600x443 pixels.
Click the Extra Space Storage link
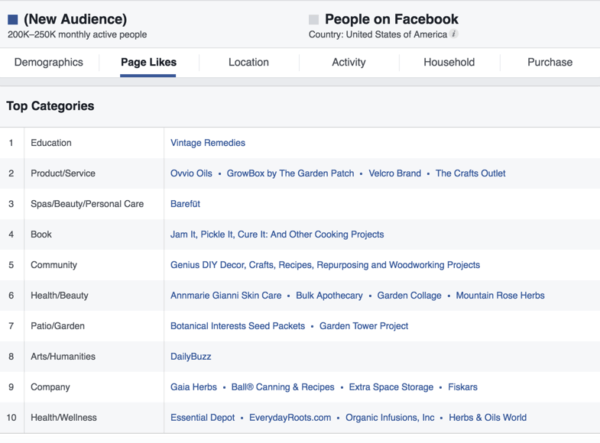391,387
